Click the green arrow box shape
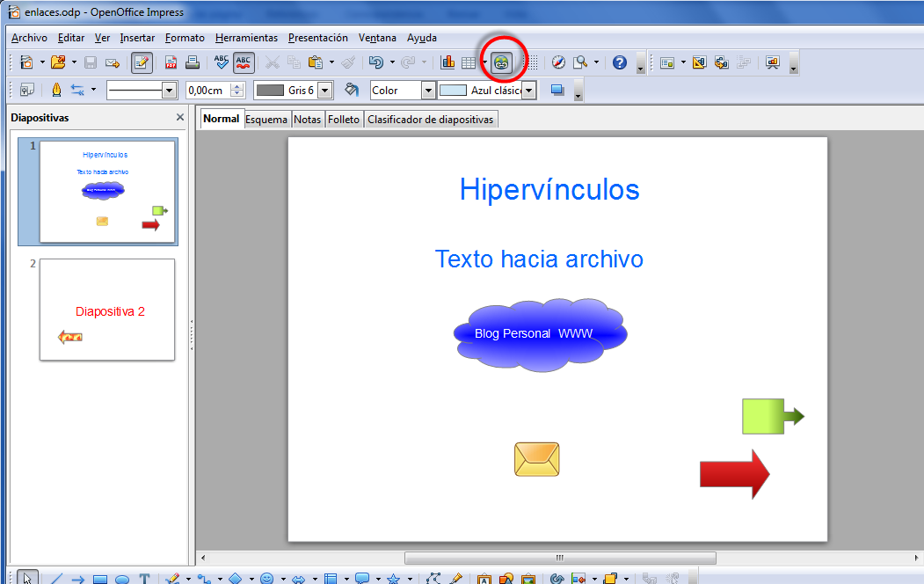The image size is (924, 584). [x=773, y=417]
